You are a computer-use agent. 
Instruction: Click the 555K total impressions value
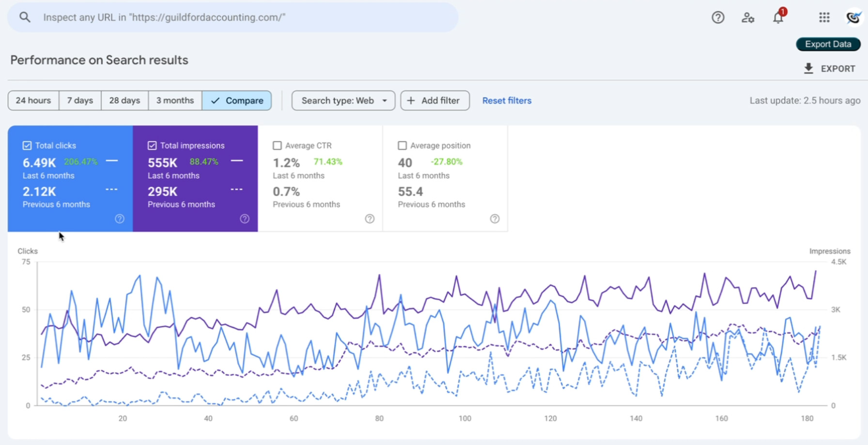[x=162, y=163]
